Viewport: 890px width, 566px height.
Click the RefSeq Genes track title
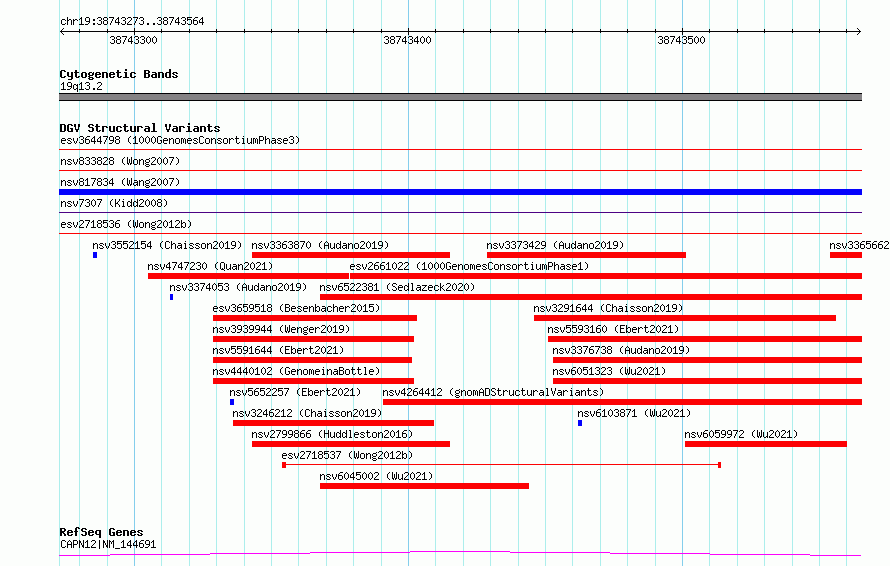pos(101,532)
